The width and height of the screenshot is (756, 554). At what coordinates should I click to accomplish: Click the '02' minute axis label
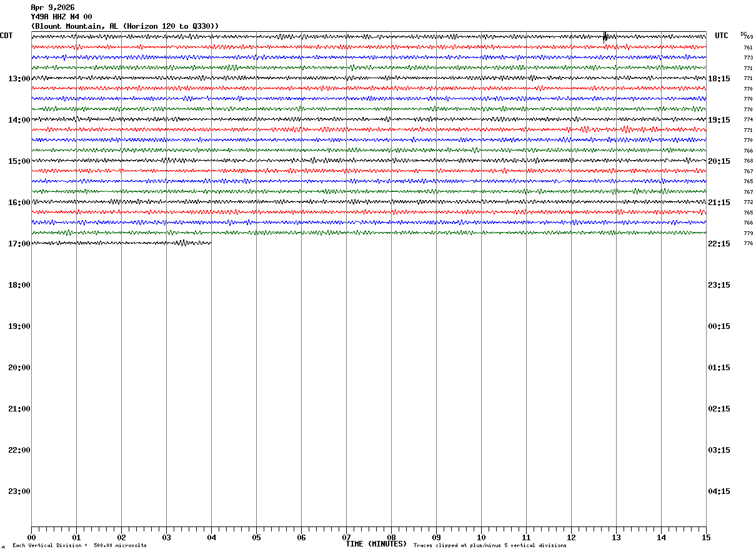click(121, 538)
